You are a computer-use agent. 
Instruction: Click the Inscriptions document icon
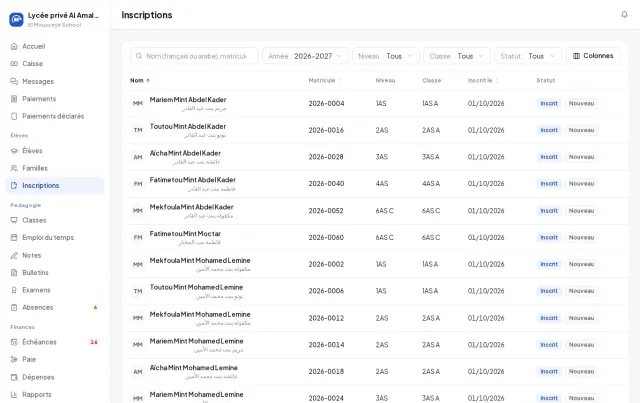click(14, 185)
